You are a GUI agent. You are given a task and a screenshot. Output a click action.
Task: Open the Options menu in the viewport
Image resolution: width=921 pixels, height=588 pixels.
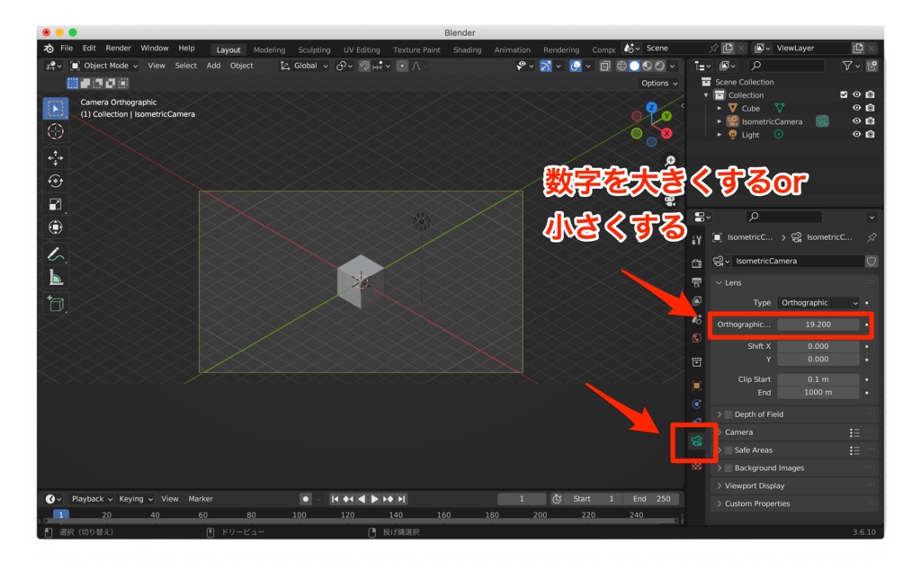point(658,83)
